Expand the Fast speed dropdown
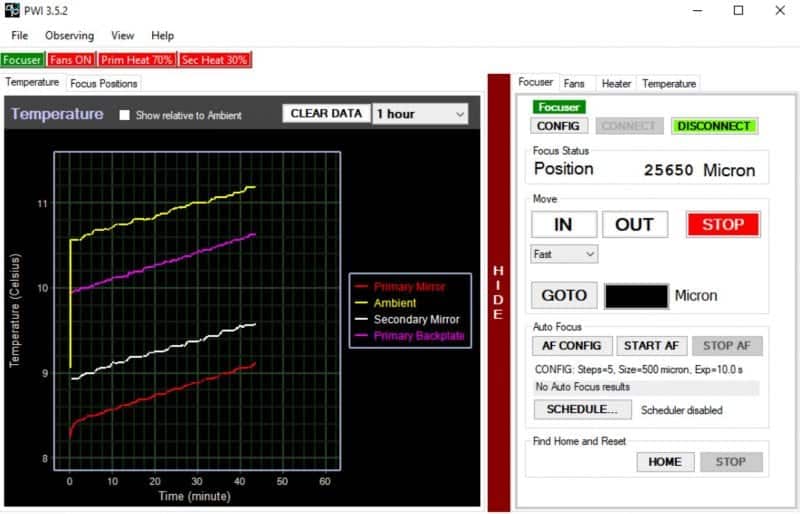800x514 pixels. [564, 254]
